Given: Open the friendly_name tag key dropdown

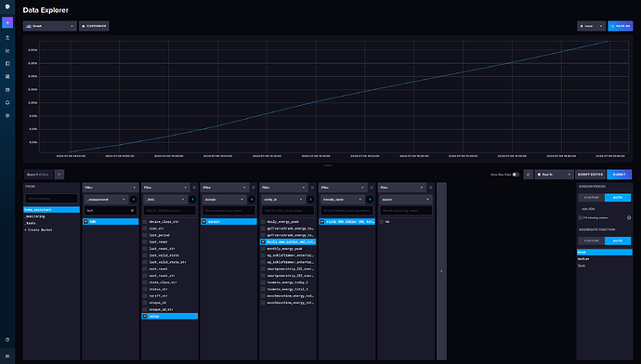Looking at the screenshot, I should (x=343, y=200).
